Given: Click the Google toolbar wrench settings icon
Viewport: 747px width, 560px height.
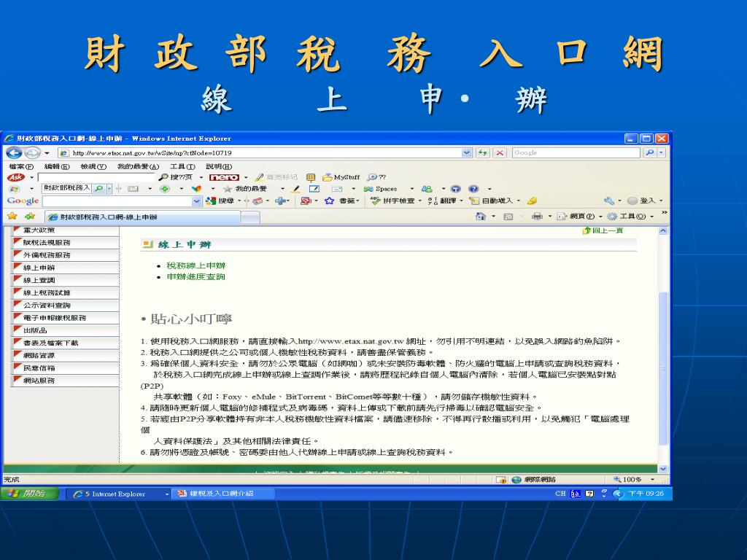Looking at the screenshot, I should [x=608, y=201].
